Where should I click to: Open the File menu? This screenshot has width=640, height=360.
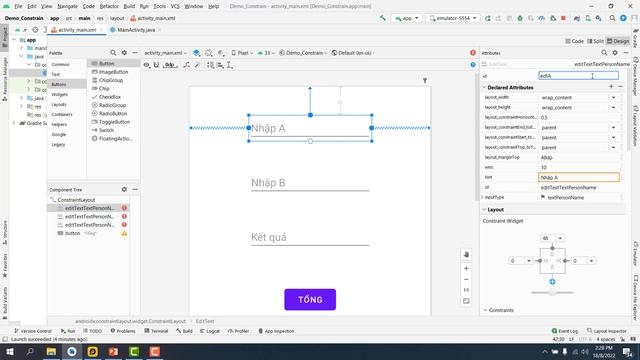coord(18,7)
